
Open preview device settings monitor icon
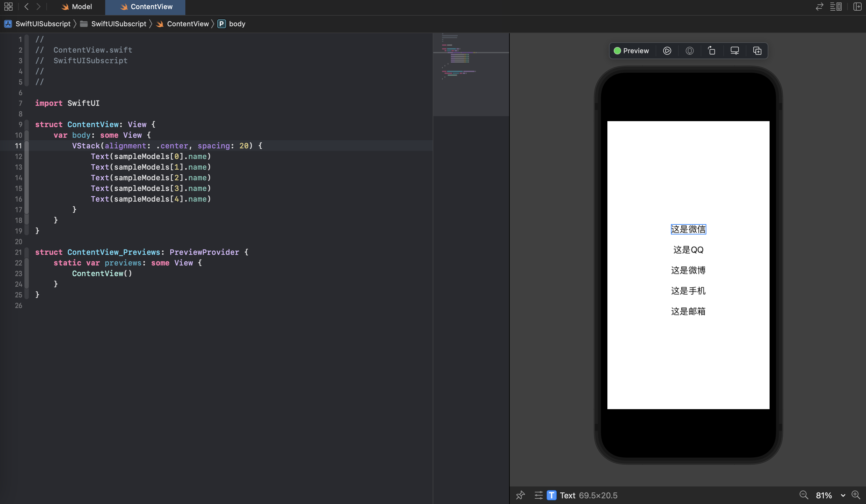point(735,51)
